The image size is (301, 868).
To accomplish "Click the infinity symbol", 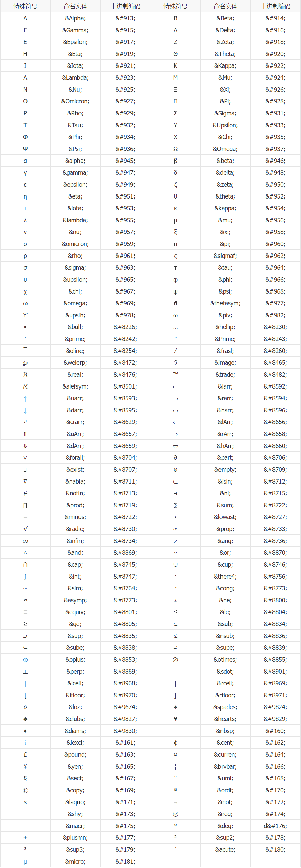I will pos(25,541).
